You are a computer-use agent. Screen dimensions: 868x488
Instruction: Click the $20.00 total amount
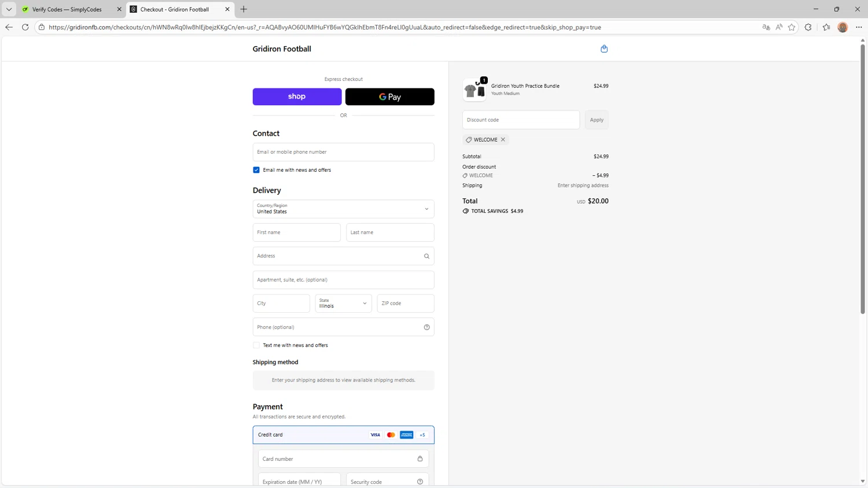598,201
